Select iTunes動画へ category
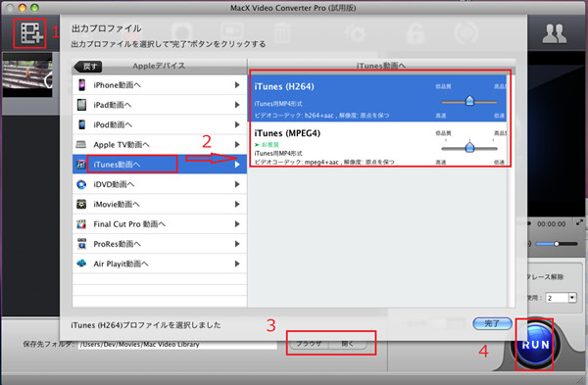 [160, 165]
